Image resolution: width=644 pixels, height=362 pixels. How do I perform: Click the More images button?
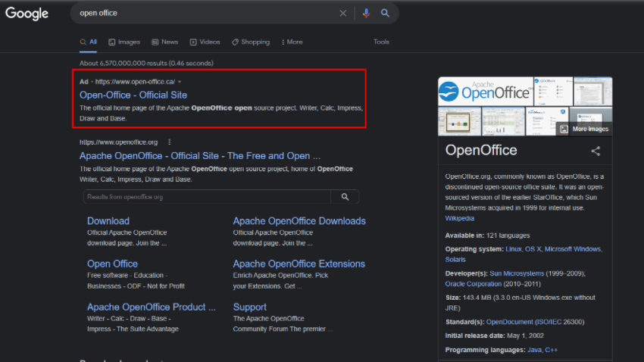point(585,129)
